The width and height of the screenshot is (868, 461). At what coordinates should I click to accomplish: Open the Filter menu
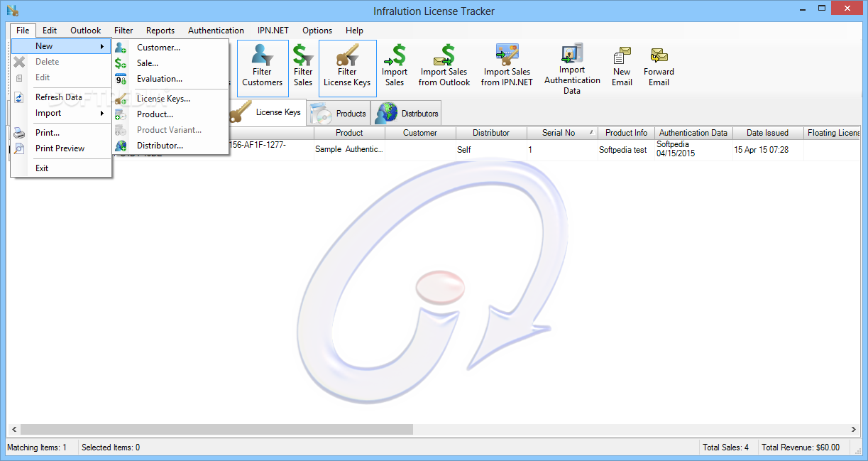pos(123,31)
